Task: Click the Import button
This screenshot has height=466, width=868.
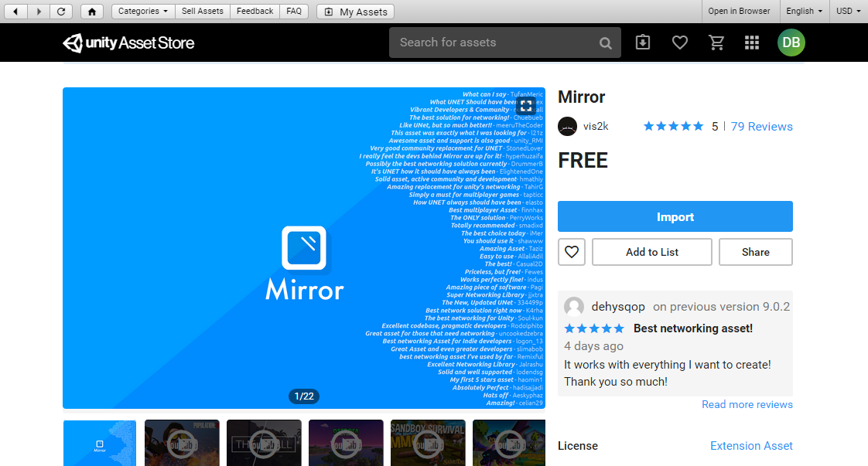Action: click(x=675, y=216)
